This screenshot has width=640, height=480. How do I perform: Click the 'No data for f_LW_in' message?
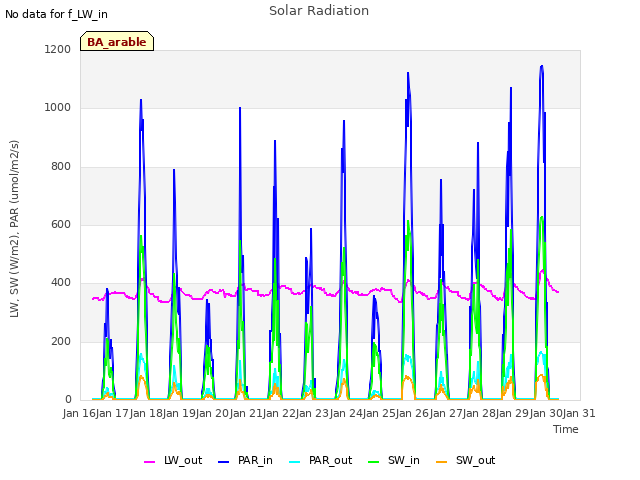[x=56, y=14]
